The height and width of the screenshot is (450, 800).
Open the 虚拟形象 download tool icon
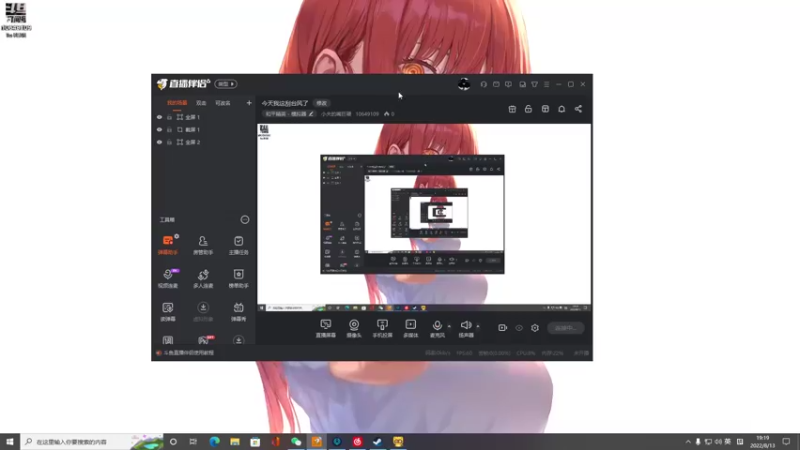203,311
